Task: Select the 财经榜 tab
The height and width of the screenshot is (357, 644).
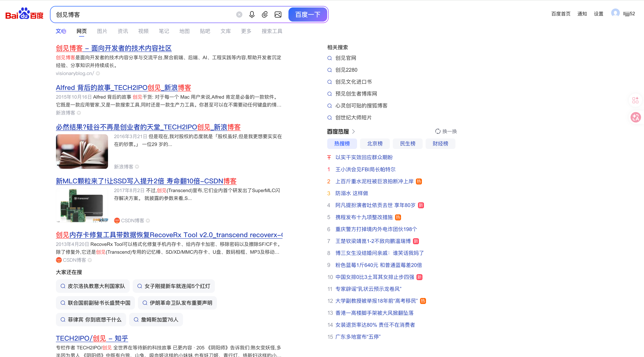Action: click(441, 144)
